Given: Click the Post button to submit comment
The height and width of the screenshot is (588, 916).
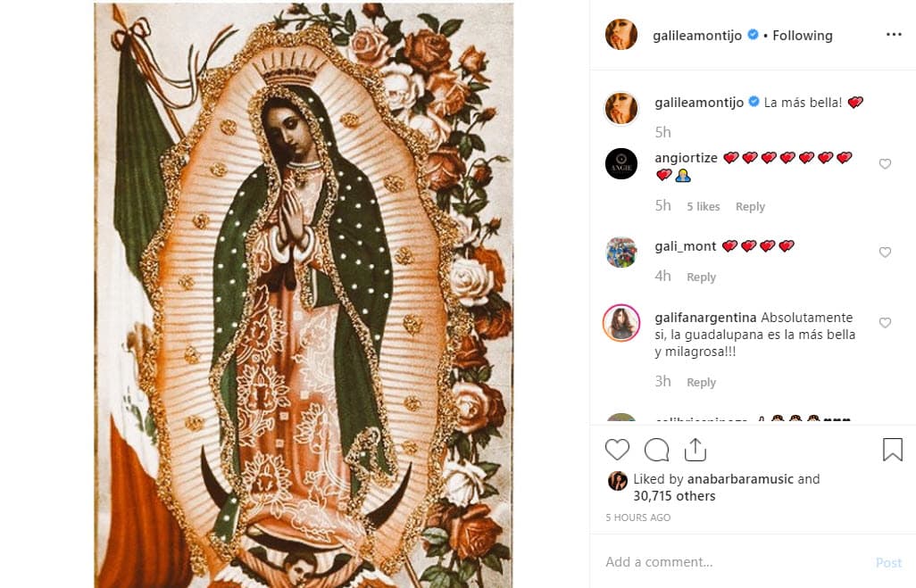Looking at the screenshot, I should [x=889, y=562].
